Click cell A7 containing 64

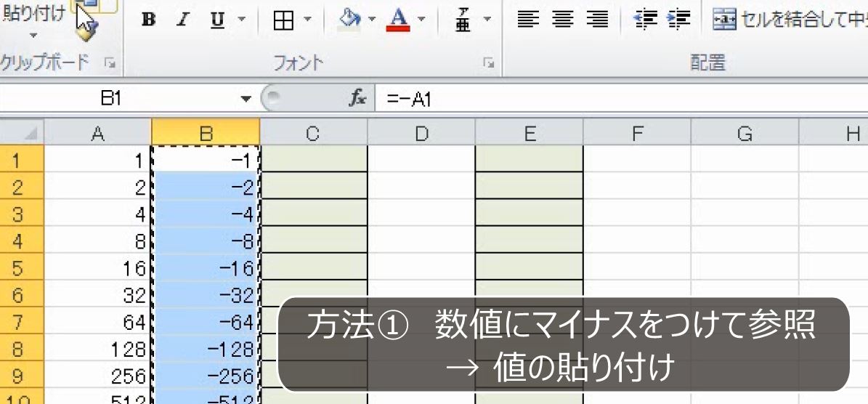(97, 322)
